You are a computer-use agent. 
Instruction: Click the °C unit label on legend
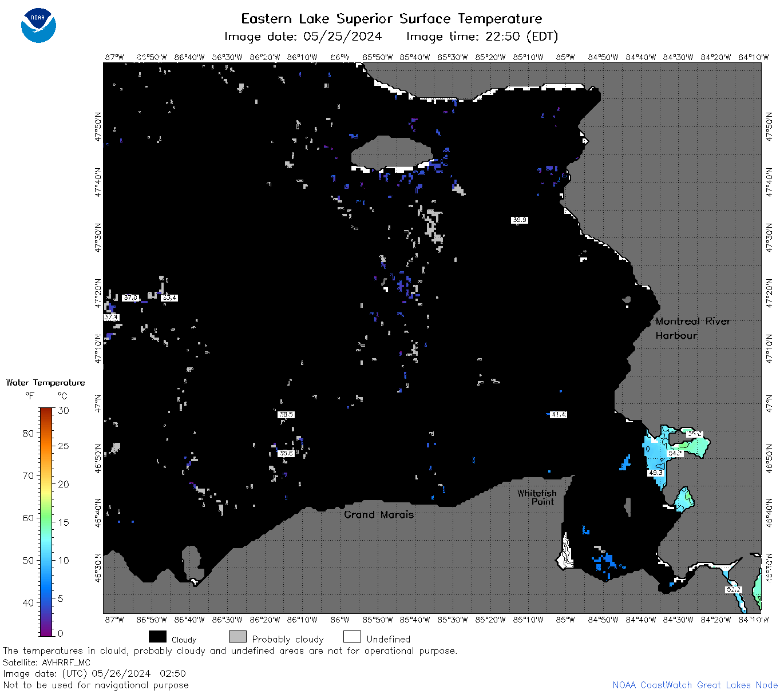point(62,395)
